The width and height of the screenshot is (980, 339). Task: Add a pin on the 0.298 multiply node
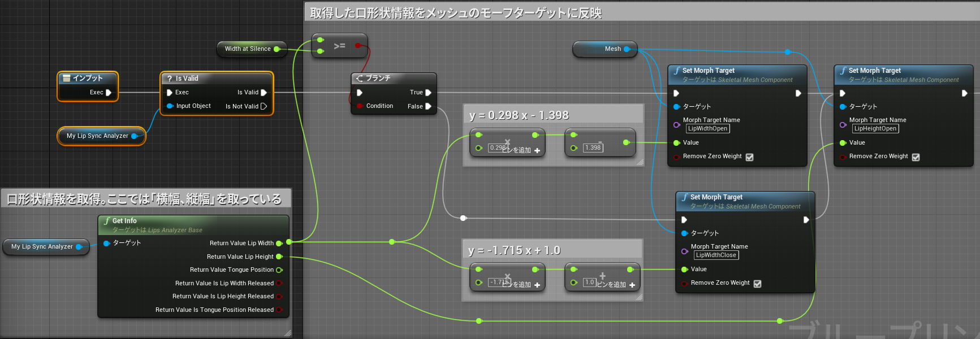[537, 150]
